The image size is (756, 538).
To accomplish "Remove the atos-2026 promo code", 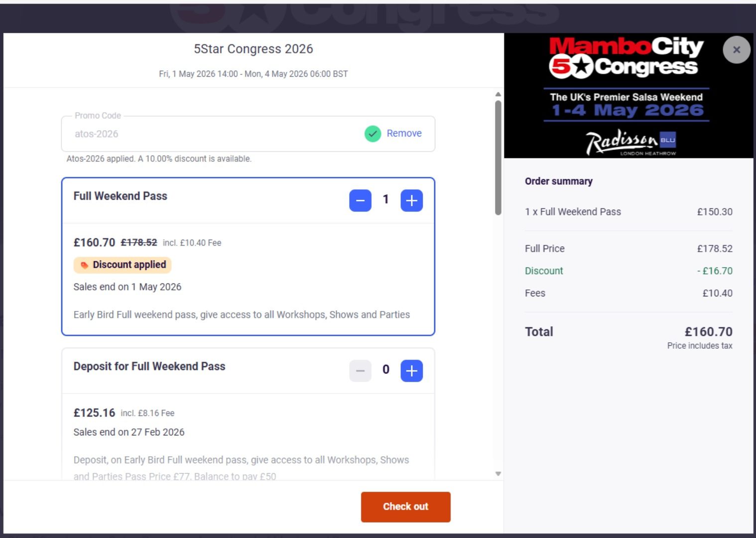I will pos(404,133).
